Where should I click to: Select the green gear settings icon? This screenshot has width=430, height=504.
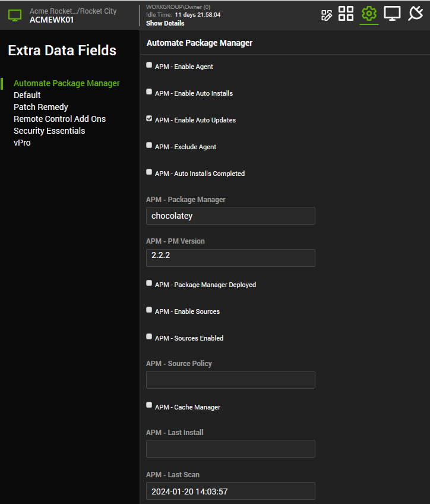(369, 14)
